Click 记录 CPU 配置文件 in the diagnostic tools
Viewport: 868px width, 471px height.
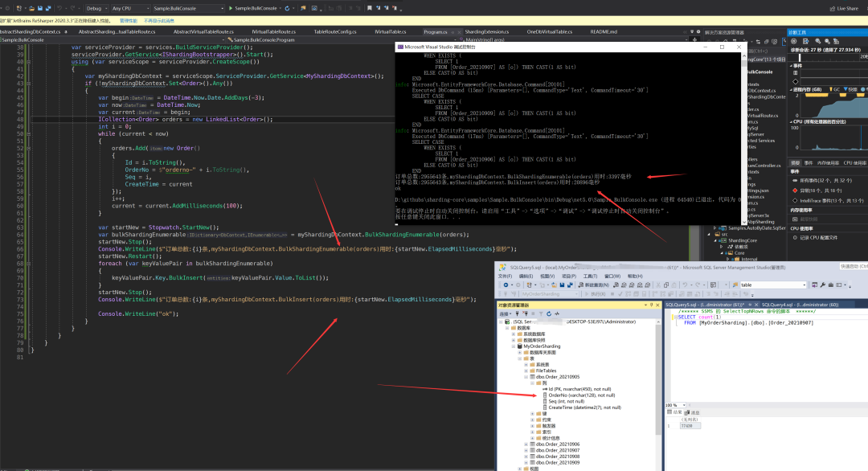816,237
